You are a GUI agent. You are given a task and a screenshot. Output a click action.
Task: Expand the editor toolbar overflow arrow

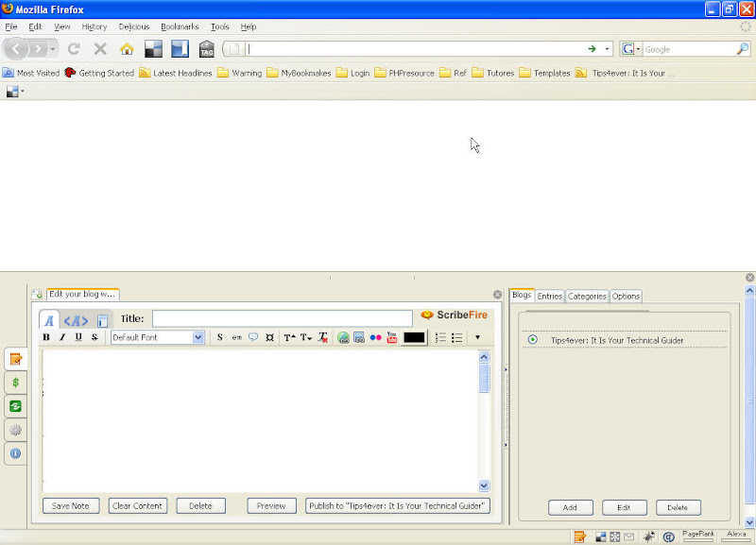point(477,337)
